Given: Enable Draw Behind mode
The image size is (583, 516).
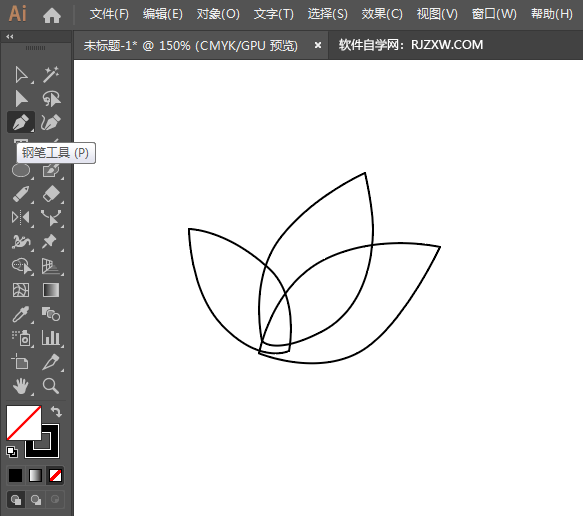Looking at the screenshot, I should point(36,500).
